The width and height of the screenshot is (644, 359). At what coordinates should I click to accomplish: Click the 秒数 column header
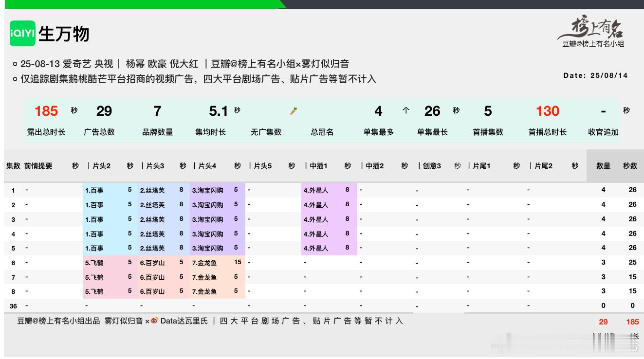[630, 166]
